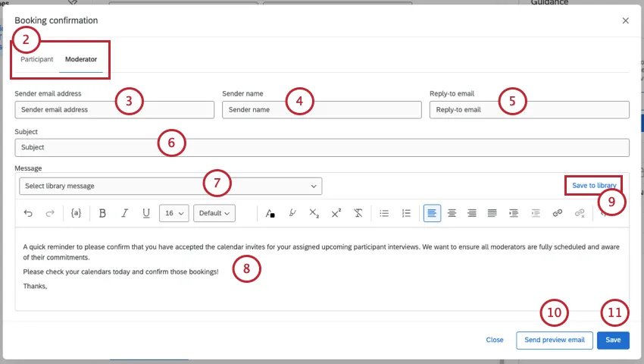The height and width of the screenshot is (364, 644).
Task: Center align the text
Action: pyautogui.click(x=452, y=213)
